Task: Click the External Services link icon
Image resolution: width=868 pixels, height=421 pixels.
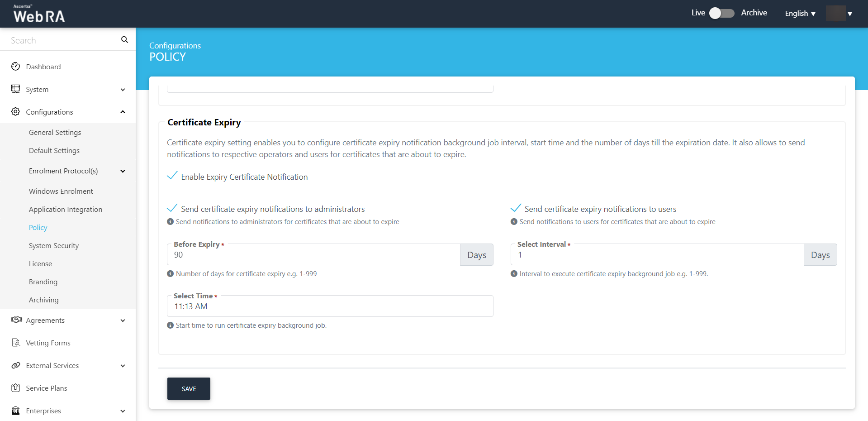Action: (16, 365)
